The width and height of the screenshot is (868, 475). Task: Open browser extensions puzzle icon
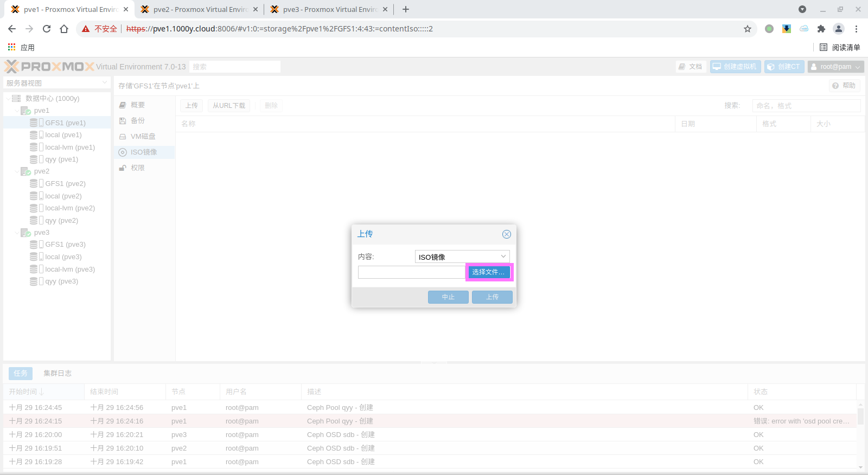click(x=821, y=29)
